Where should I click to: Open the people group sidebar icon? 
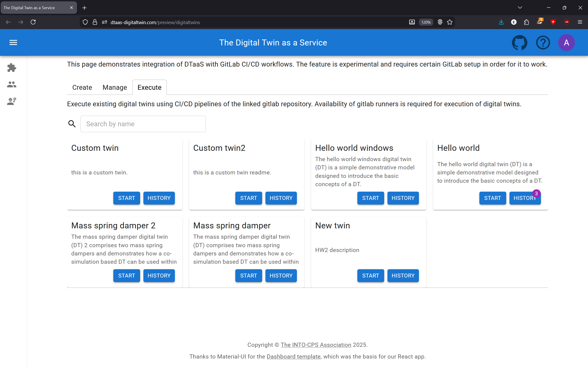[x=12, y=84]
